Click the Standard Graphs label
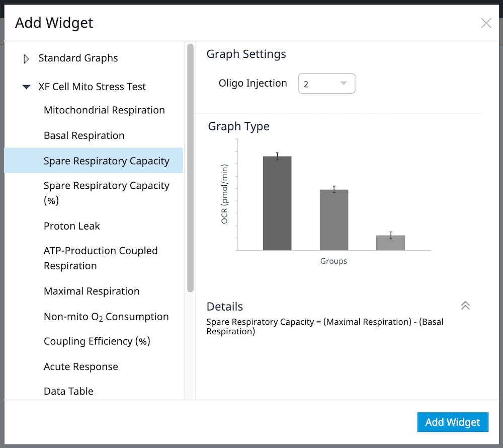 tap(78, 58)
